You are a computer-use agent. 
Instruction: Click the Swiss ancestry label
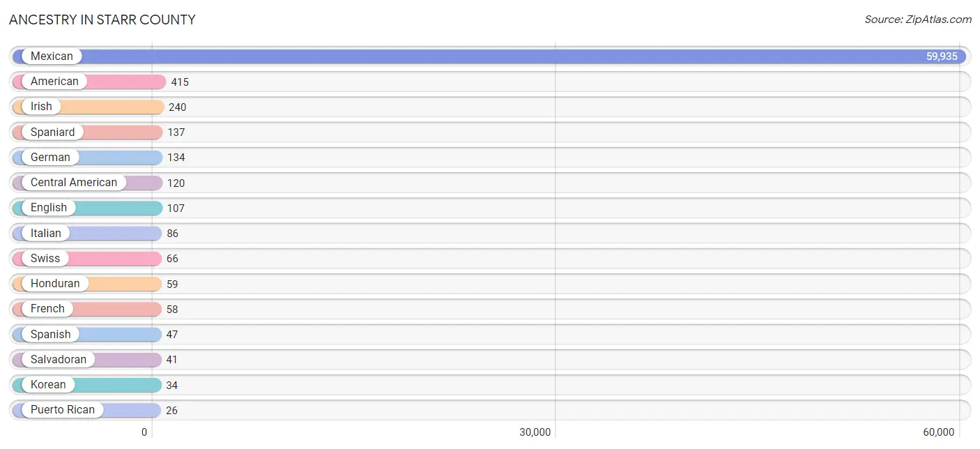[x=45, y=258]
